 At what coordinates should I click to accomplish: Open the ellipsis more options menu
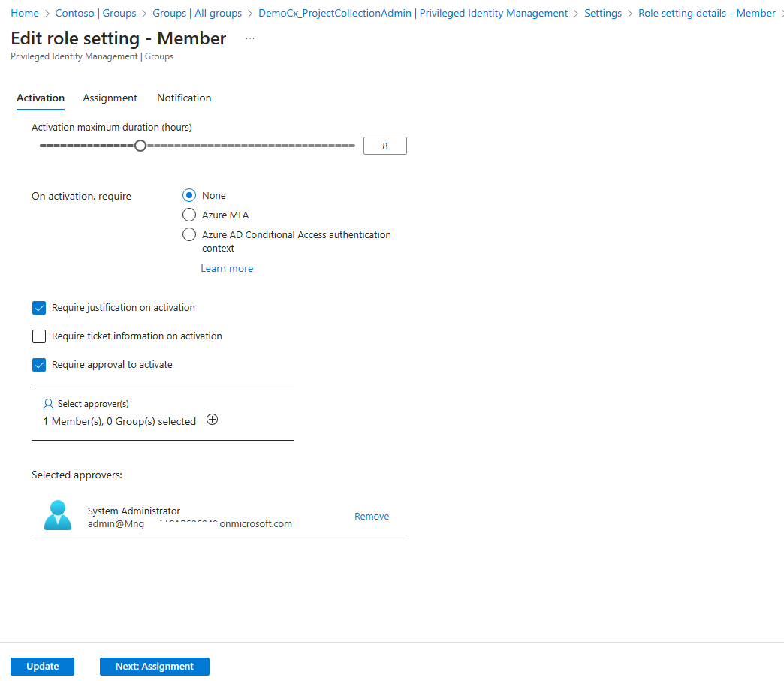pyautogui.click(x=250, y=38)
